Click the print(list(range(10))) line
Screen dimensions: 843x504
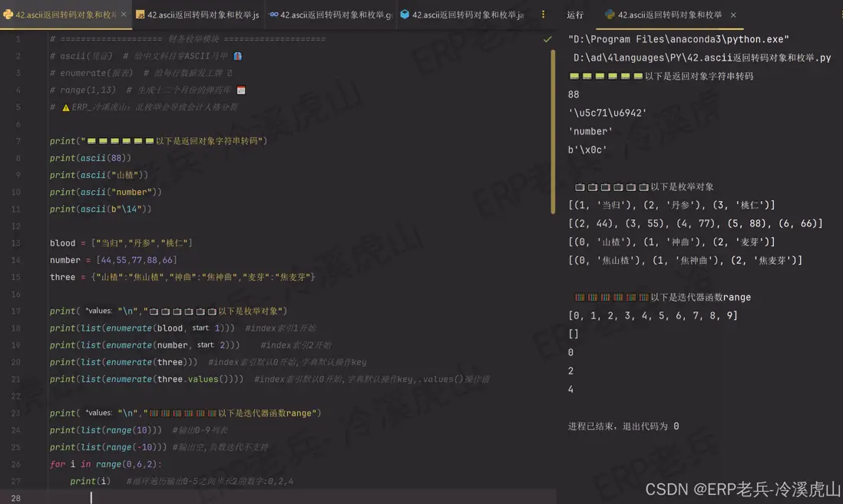point(105,430)
